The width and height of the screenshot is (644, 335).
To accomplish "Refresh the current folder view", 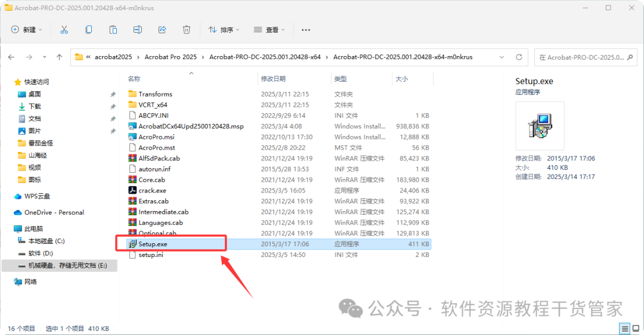I will 519,57.
